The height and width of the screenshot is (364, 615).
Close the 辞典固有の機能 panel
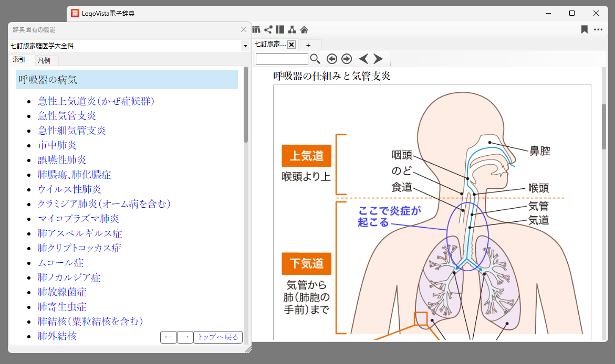244,29
